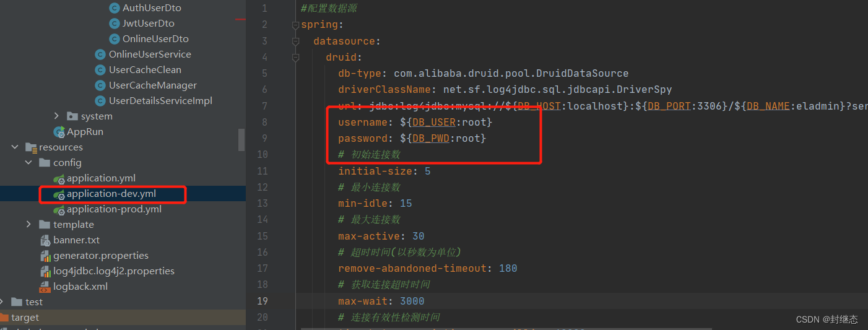This screenshot has height=330, width=868.
Task: Click the logback.xml file icon
Action: tap(45, 287)
